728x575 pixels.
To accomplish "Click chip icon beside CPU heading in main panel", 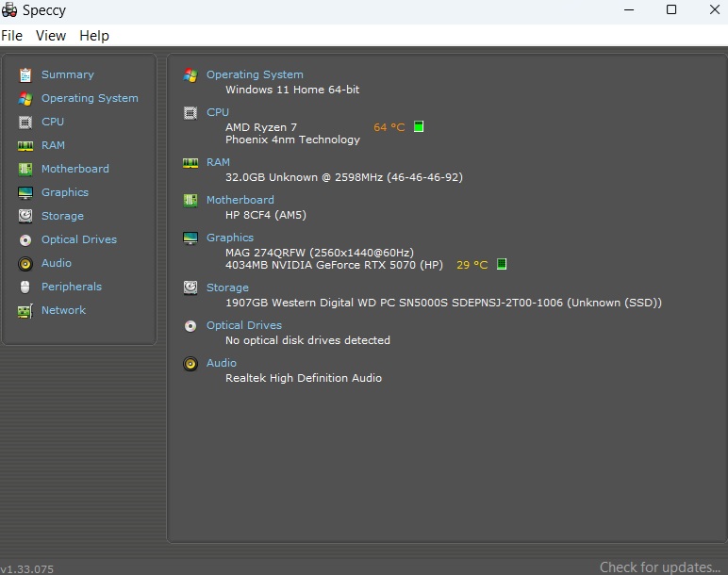I will [x=190, y=113].
